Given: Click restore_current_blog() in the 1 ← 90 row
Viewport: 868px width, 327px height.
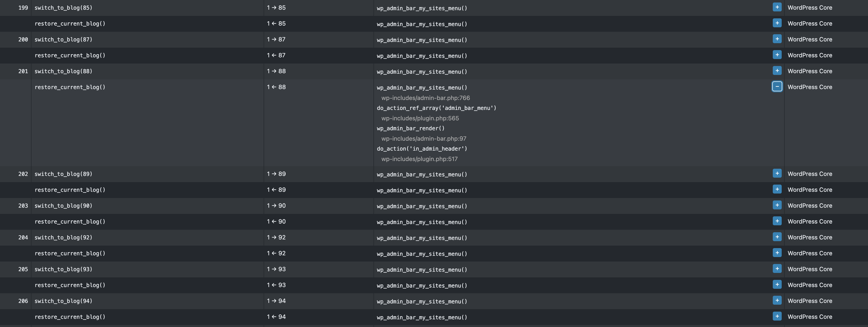Looking at the screenshot, I should (x=70, y=222).
